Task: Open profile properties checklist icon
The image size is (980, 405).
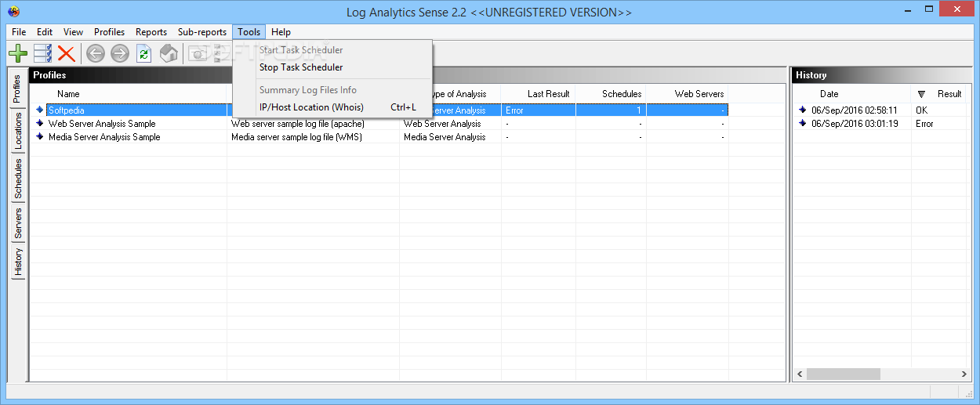Action: 42,53
